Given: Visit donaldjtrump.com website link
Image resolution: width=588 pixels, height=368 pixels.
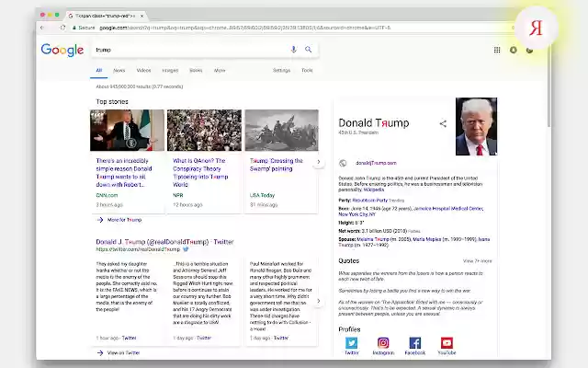Looking at the screenshot, I should click(376, 163).
